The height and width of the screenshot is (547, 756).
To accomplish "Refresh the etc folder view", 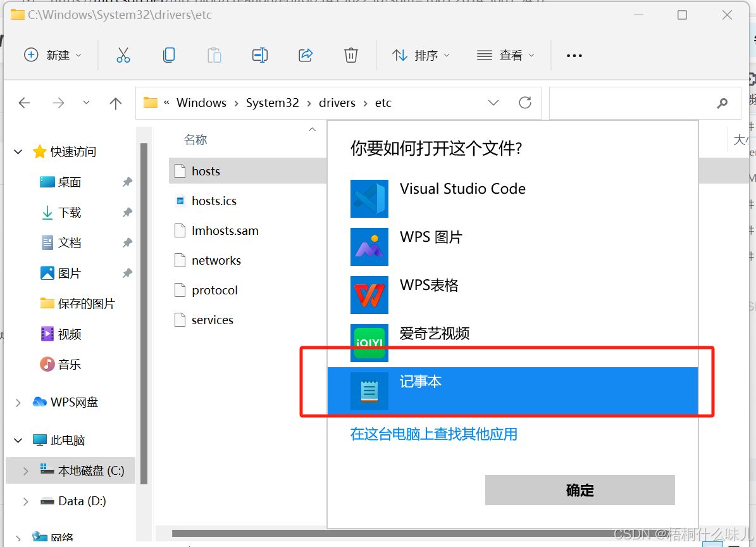I will [525, 103].
